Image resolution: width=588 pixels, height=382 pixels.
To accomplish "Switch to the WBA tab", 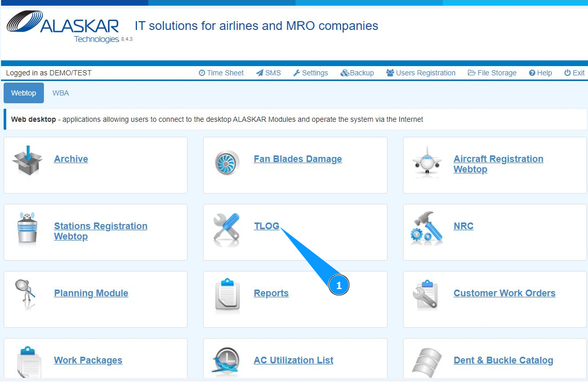I will (x=61, y=93).
